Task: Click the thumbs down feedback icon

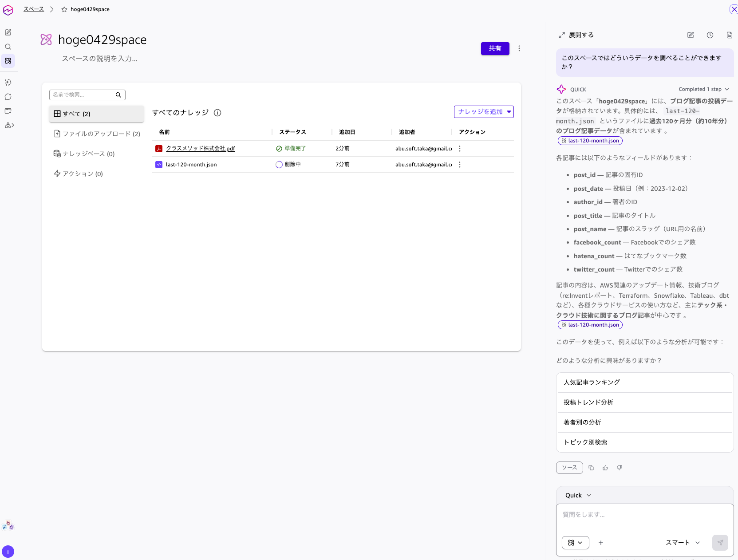Action: 620,468
